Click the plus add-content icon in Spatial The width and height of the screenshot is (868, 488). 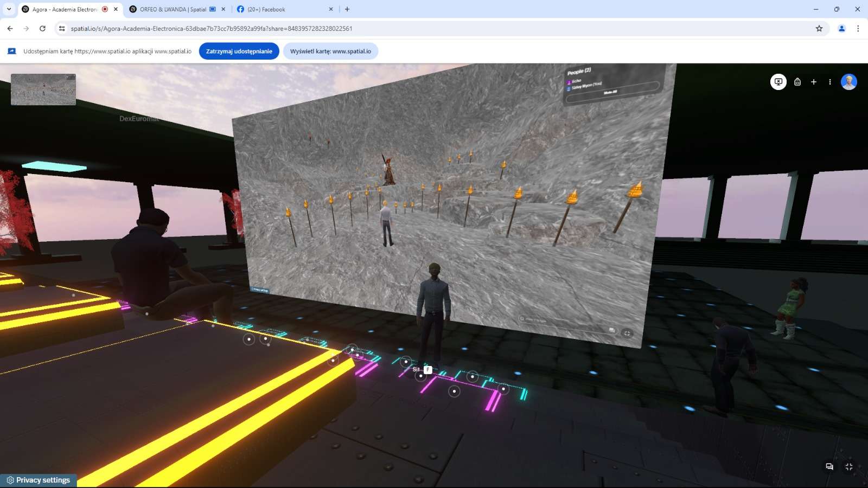(814, 82)
